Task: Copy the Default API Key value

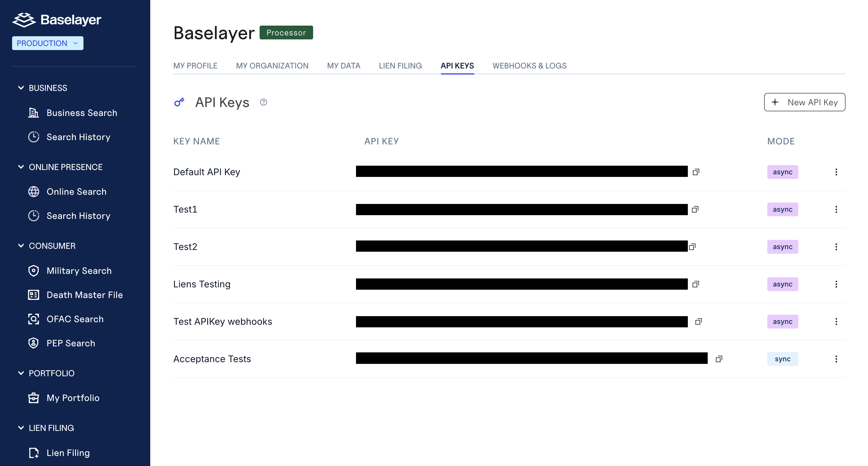Action: 696,172
